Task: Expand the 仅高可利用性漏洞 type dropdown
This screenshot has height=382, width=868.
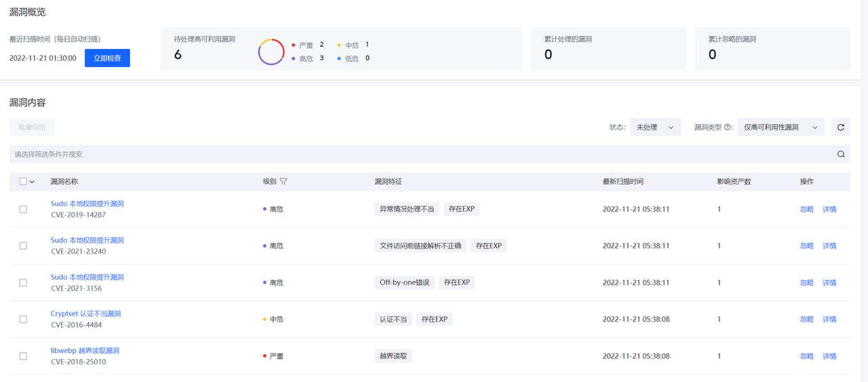Action: point(781,127)
